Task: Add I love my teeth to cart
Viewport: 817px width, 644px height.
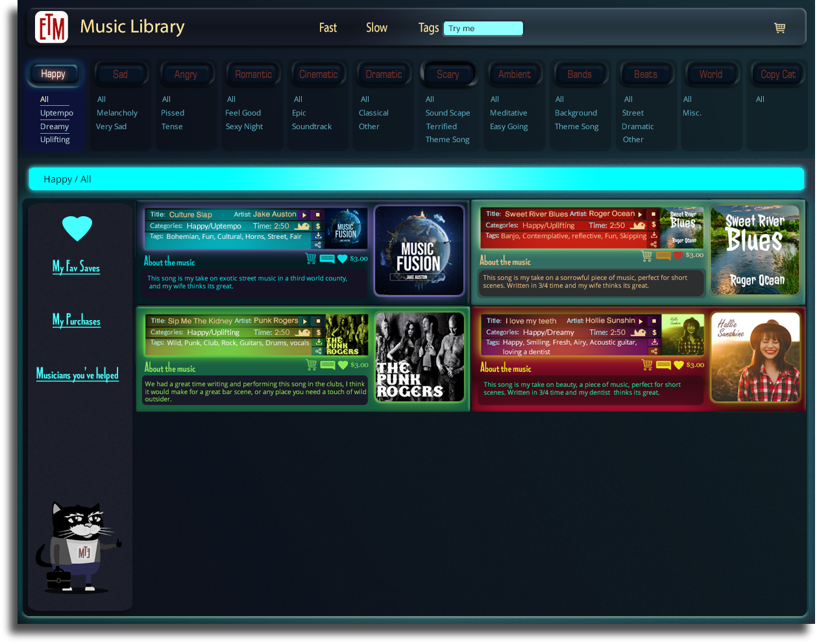Action: click(x=647, y=365)
